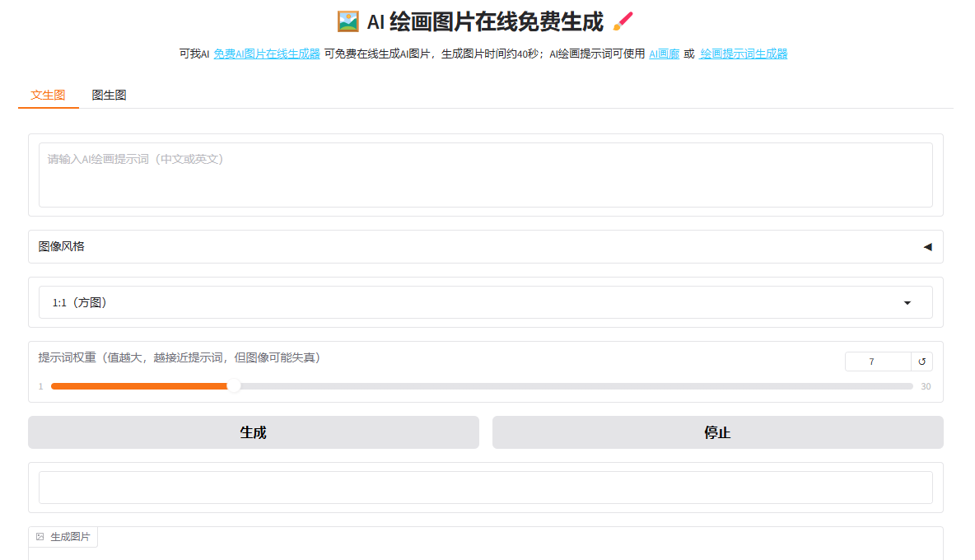Select the 1:1（方图）combo box
Image resolution: width=975 pixels, height=560 pixels.
pos(486,302)
